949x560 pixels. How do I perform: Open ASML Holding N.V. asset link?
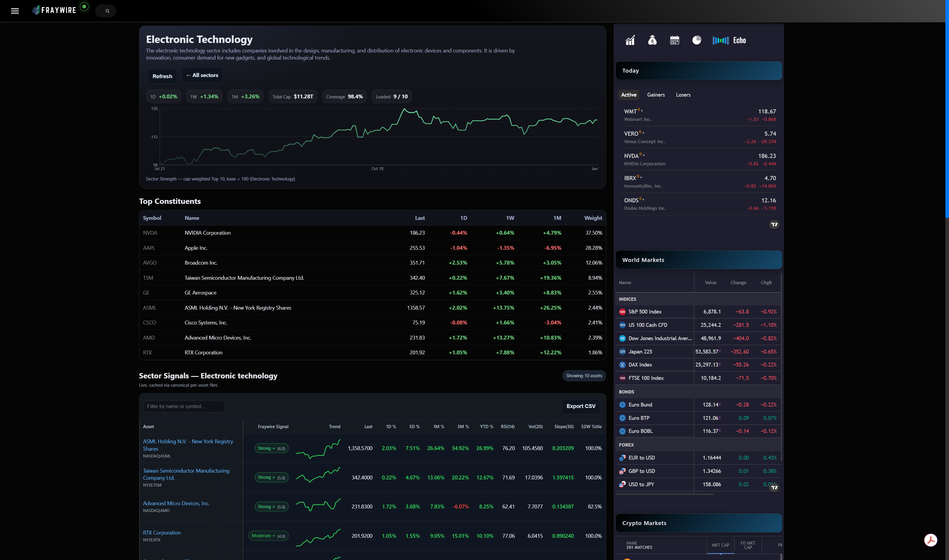click(x=188, y=445)
